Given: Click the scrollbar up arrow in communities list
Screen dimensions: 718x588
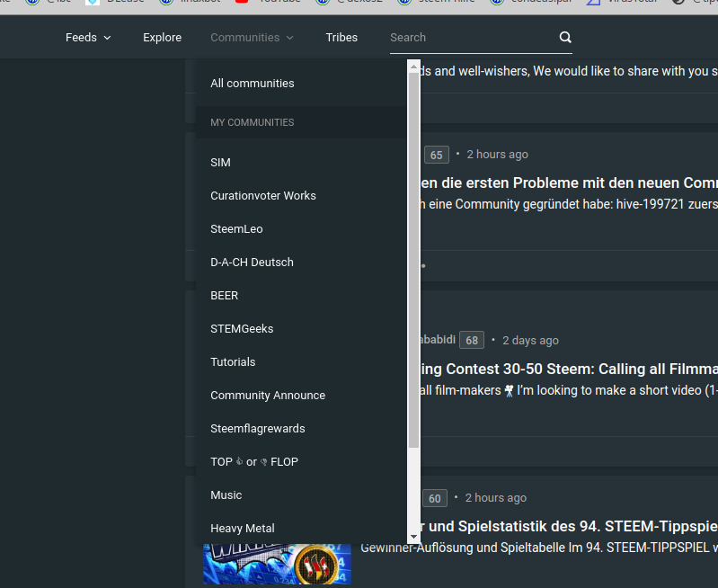Looking at the screenshot, I should [x=413, y=66].
